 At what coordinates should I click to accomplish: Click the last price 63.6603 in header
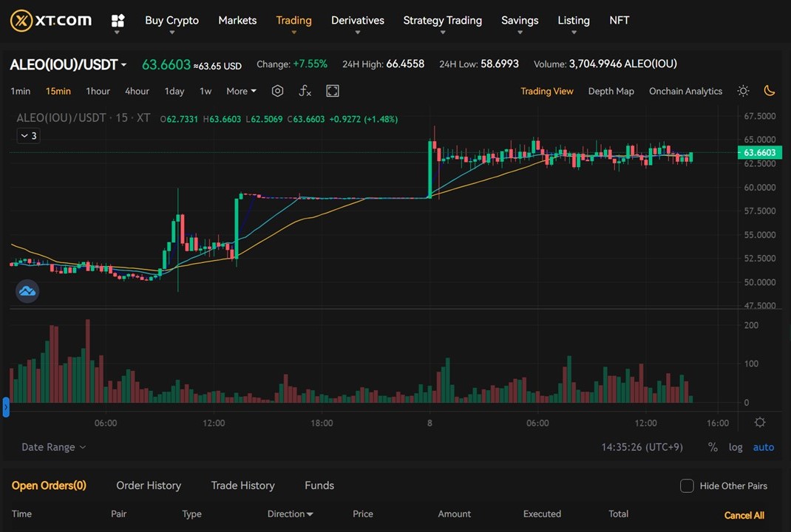click(166, 64)
